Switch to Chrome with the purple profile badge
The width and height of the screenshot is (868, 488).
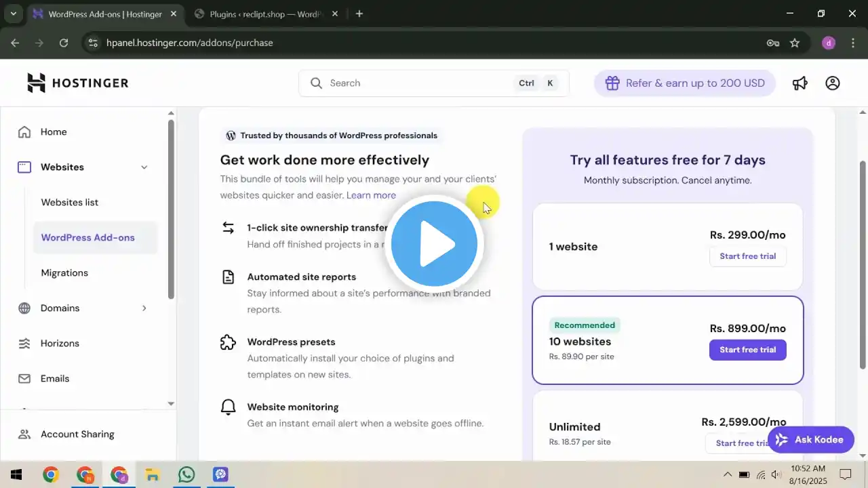point(119,474)
